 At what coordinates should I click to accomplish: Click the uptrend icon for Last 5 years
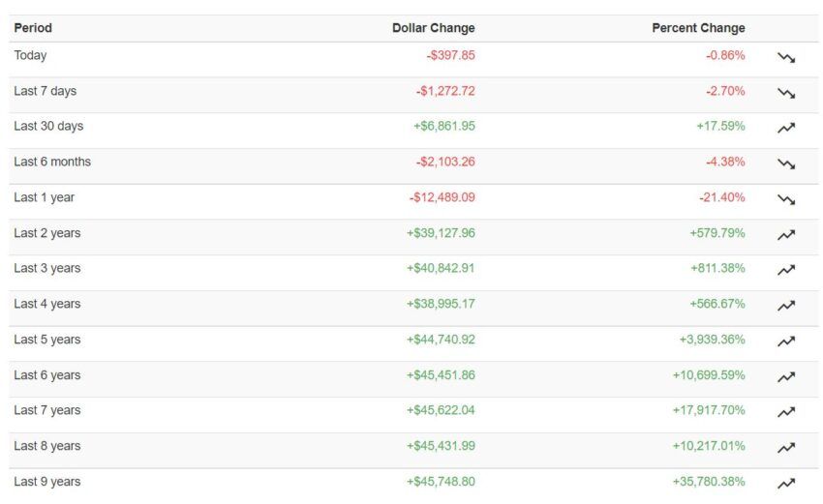(x=786, y=341)
